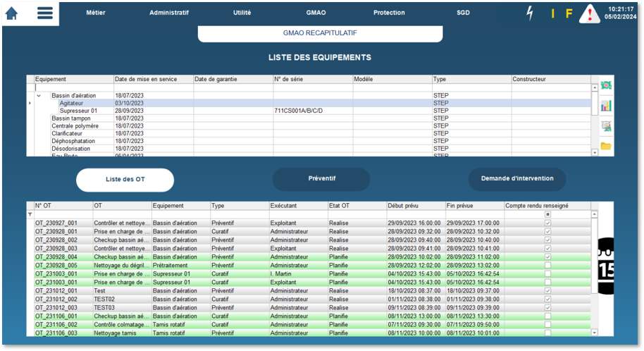
Task: Toggle Compte rendu renseigné filter checkbox
Action: click(x=547, y=214)
